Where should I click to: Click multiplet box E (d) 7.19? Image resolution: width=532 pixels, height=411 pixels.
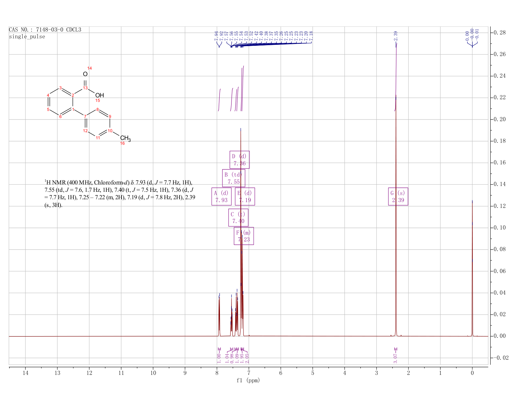[x=245, y=197]
